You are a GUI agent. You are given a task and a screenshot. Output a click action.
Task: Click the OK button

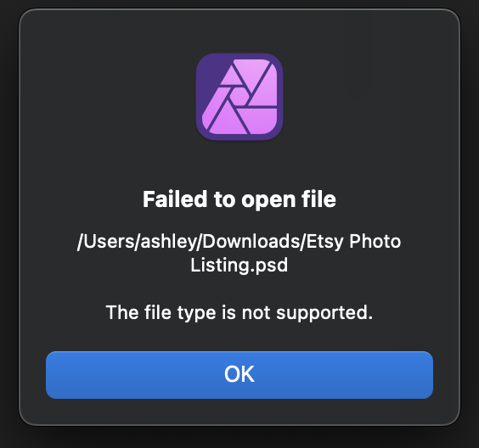239,375
